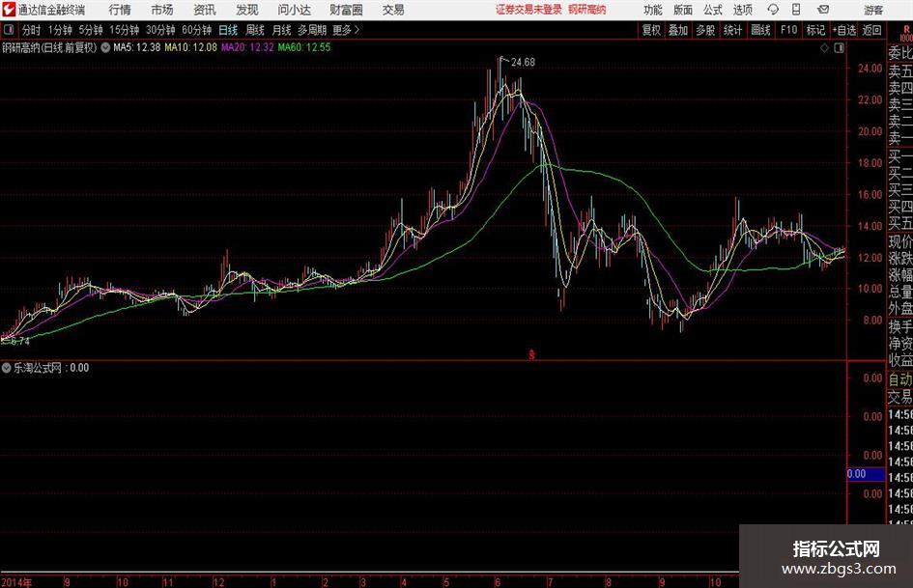Click the MA60: 12.55 indicator label

click(304, 47)
